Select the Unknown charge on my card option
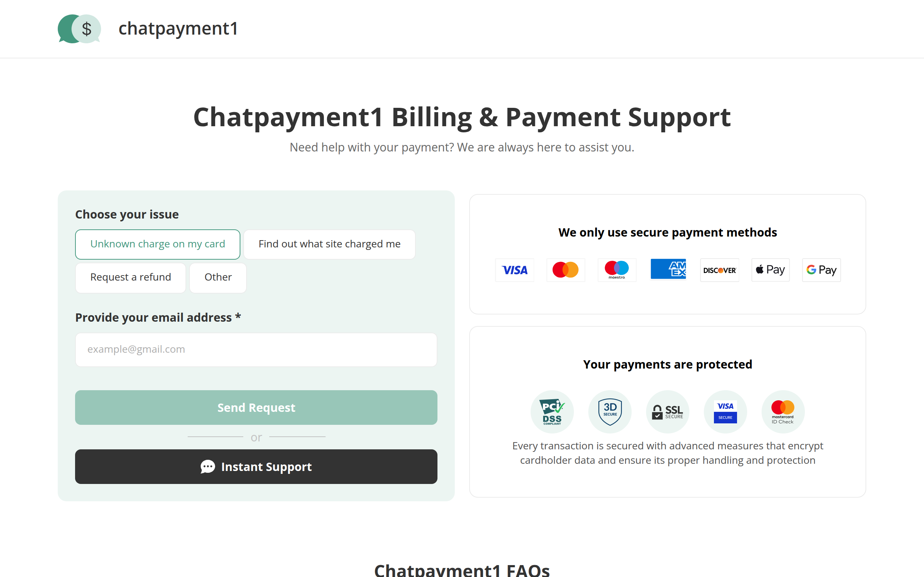Screen dimensions: 924x577 point(157,244)
